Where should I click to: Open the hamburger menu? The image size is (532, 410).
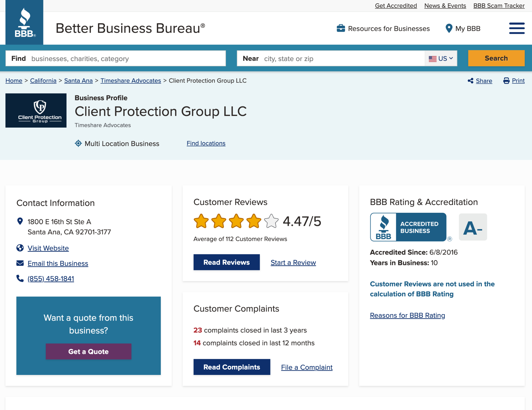517,28
